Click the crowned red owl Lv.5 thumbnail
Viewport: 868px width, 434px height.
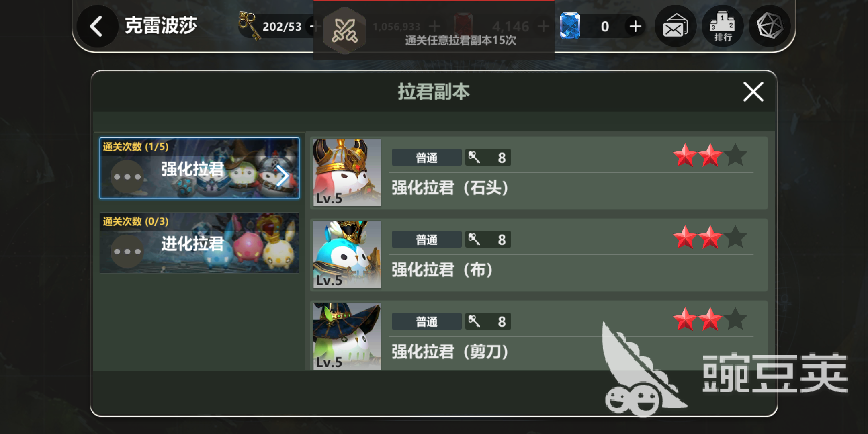347,172
